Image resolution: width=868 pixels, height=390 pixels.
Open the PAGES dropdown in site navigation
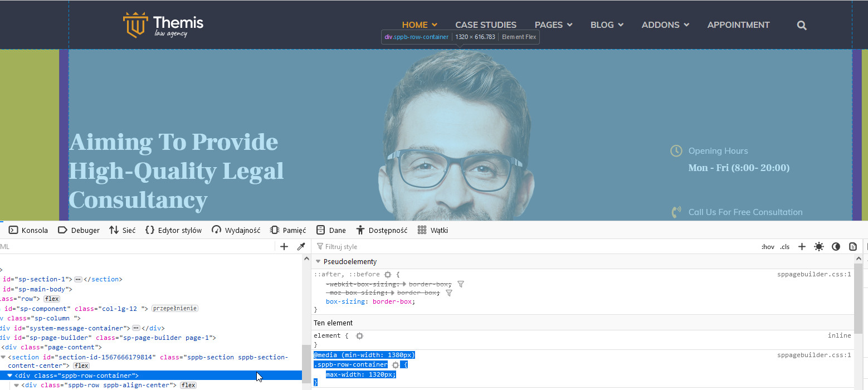pyautogui.click(x=553, y=25)
